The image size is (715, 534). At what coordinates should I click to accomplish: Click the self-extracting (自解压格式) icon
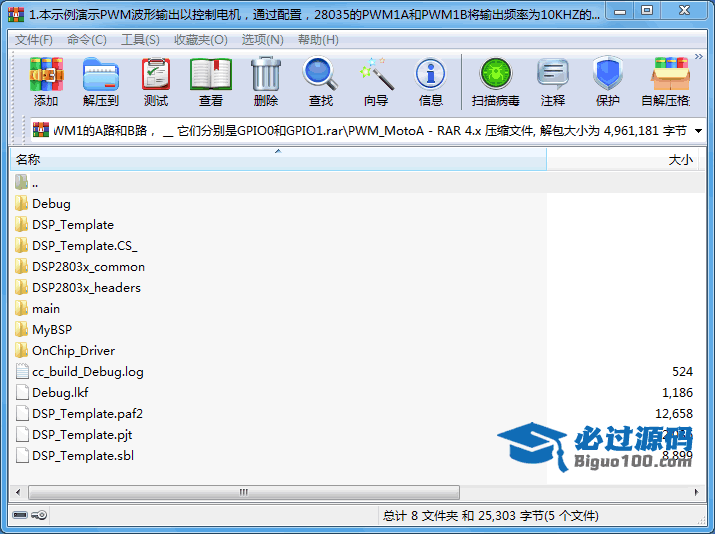click(668, 81)
